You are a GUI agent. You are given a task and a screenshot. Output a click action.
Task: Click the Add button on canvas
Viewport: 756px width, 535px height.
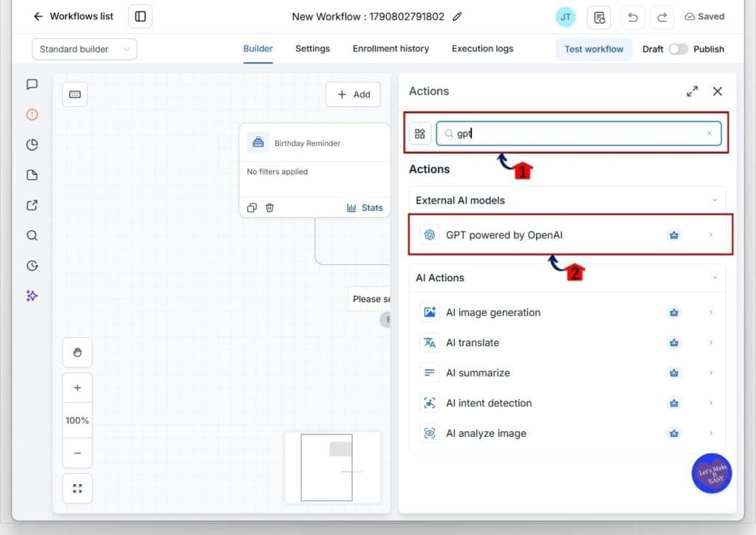(x=353, y=94)
